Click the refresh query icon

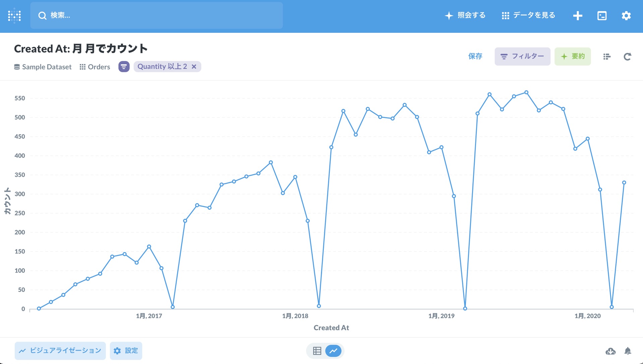point(627,57)
